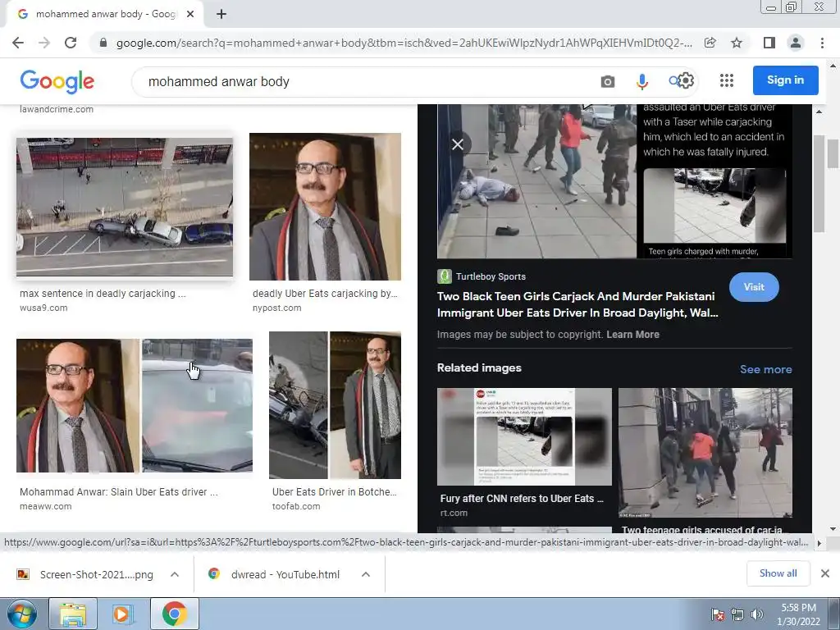
Task: Click the Action Center flag tray icon
Action: (x=718, y=614)
